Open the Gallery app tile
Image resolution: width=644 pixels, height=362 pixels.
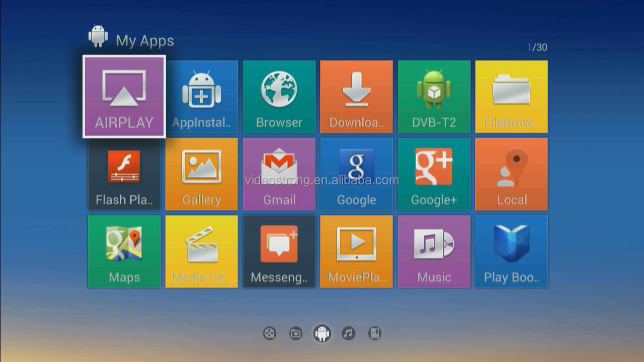click(201, 174)
